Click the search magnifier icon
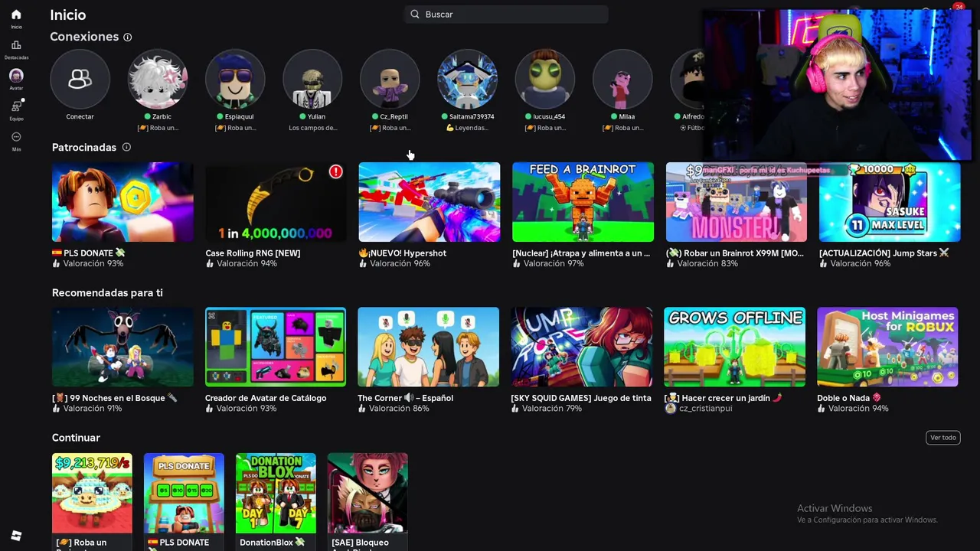This screenshot has height=551, width=980. [x=415, y=14]
